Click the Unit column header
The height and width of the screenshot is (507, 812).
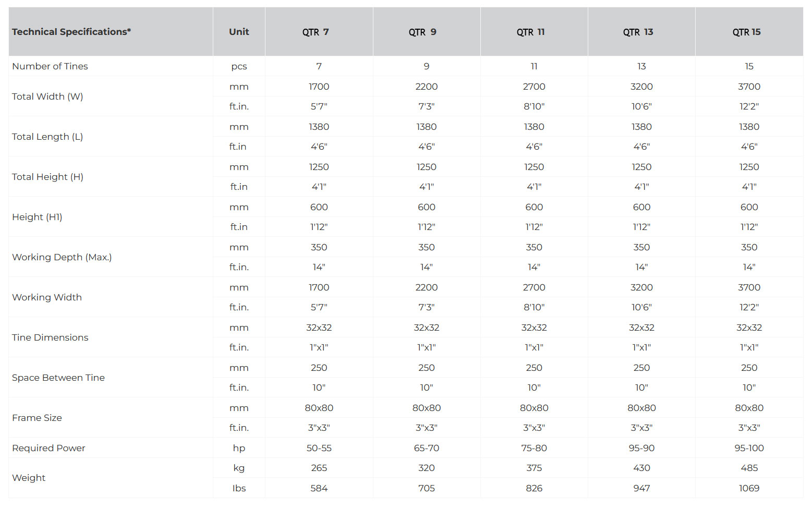[239, 32]
